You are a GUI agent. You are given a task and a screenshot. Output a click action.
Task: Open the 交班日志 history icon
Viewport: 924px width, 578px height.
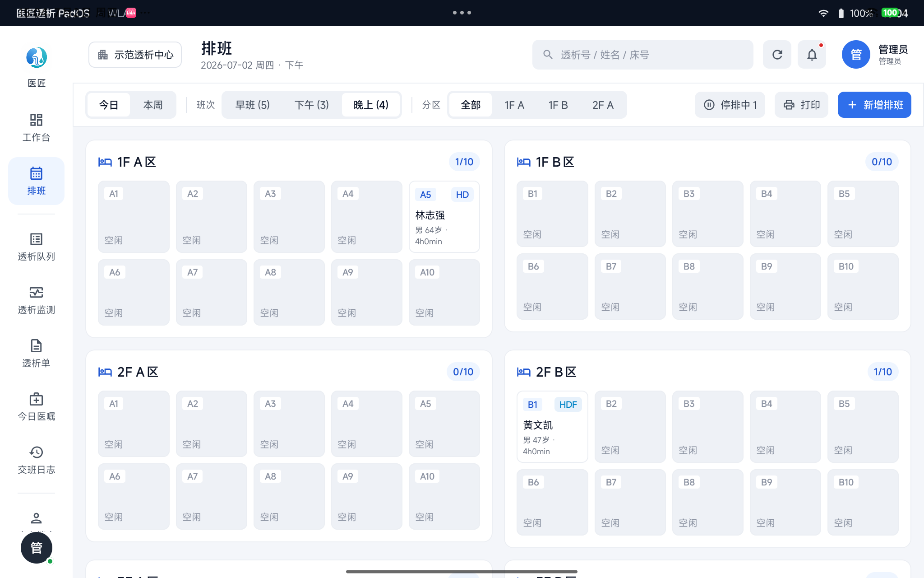click(x=36, y=452)
